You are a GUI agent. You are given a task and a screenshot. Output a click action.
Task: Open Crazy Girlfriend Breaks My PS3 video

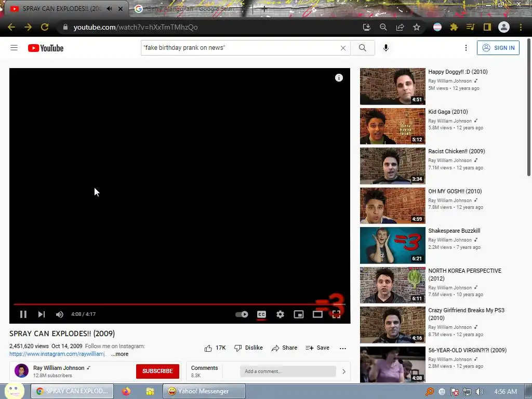click(466, 314)
